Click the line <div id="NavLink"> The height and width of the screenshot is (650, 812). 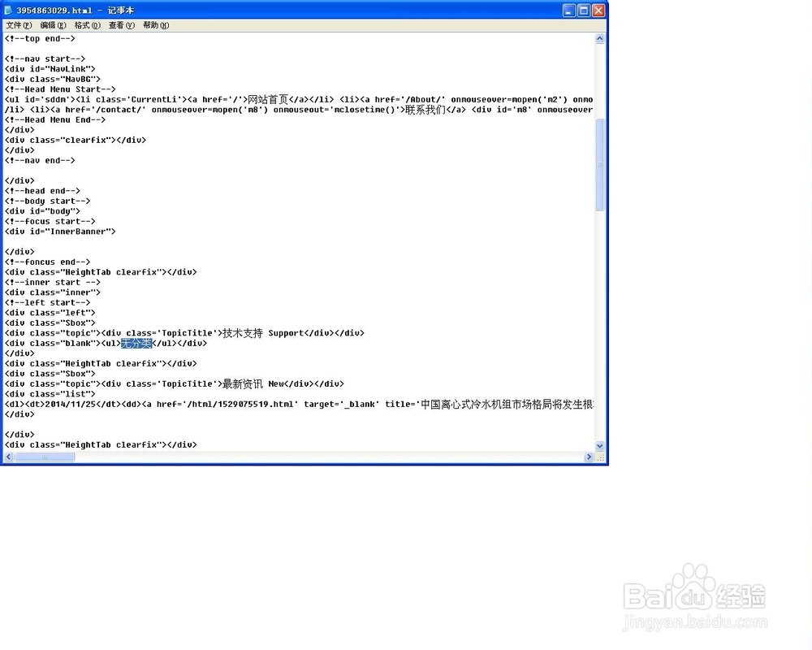pos(50,69)
